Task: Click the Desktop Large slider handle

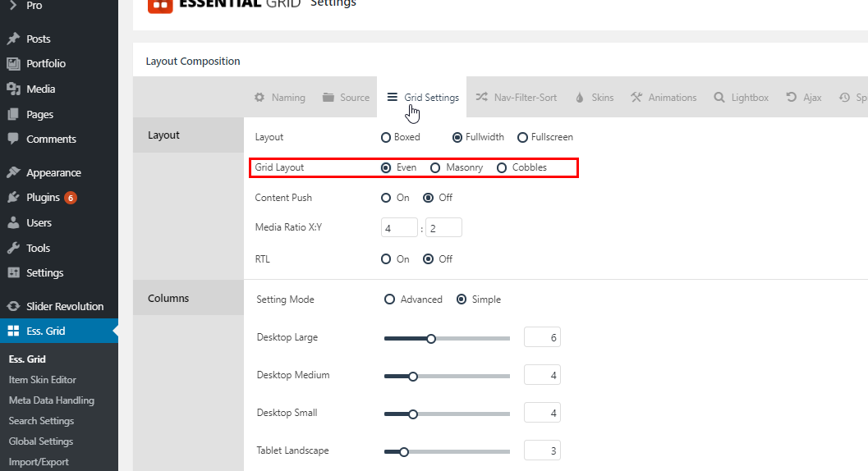Action: [x=431, y=339]
